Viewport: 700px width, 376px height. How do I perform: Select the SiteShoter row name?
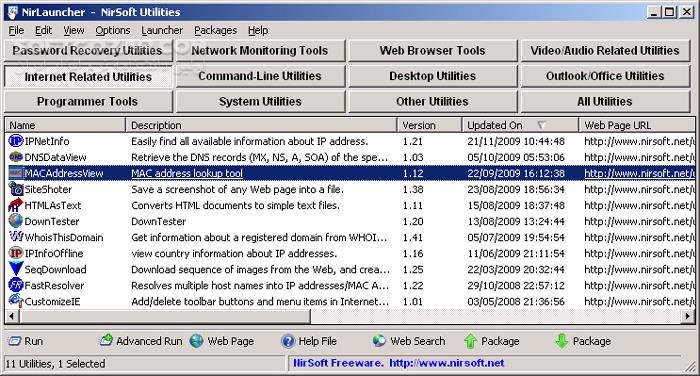pyautogui.click(x=48, y=189)
